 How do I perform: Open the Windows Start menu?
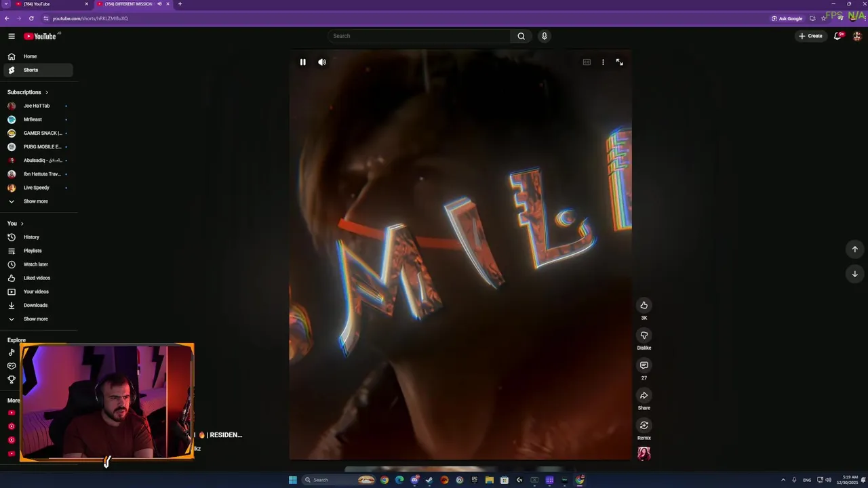[293, 480]
